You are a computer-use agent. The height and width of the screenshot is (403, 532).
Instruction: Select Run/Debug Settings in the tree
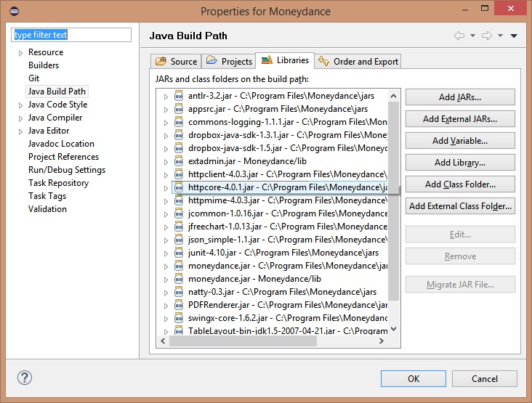(x=67, y=170)
